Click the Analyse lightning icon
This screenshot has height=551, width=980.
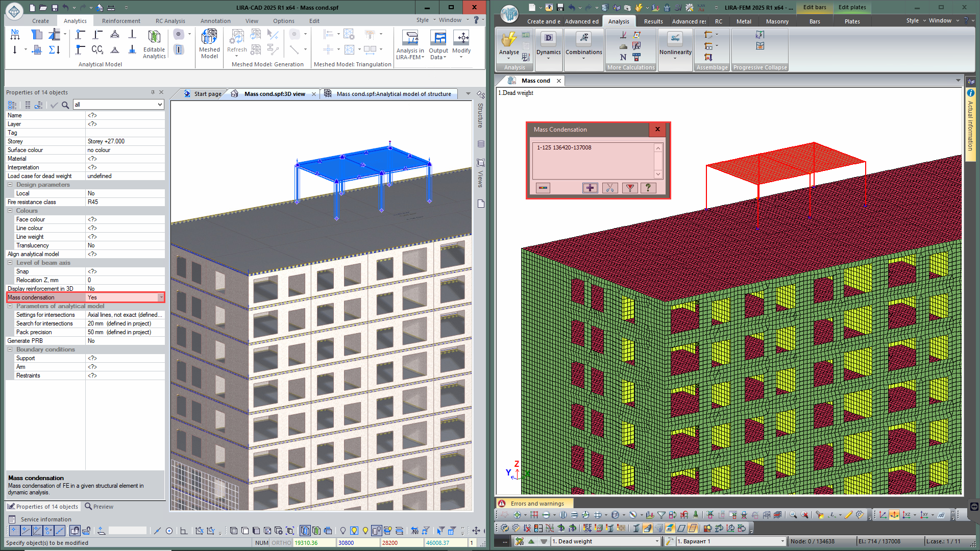click(508, 41)
